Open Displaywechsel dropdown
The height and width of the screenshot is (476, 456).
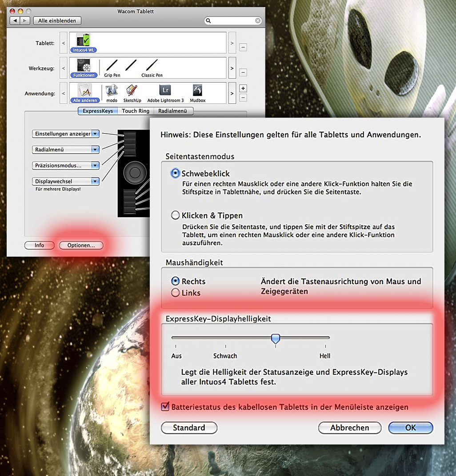tap(66, 181)
